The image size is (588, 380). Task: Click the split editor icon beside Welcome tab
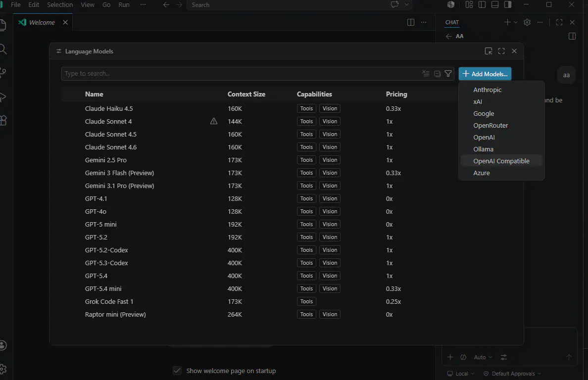[411, 22]
